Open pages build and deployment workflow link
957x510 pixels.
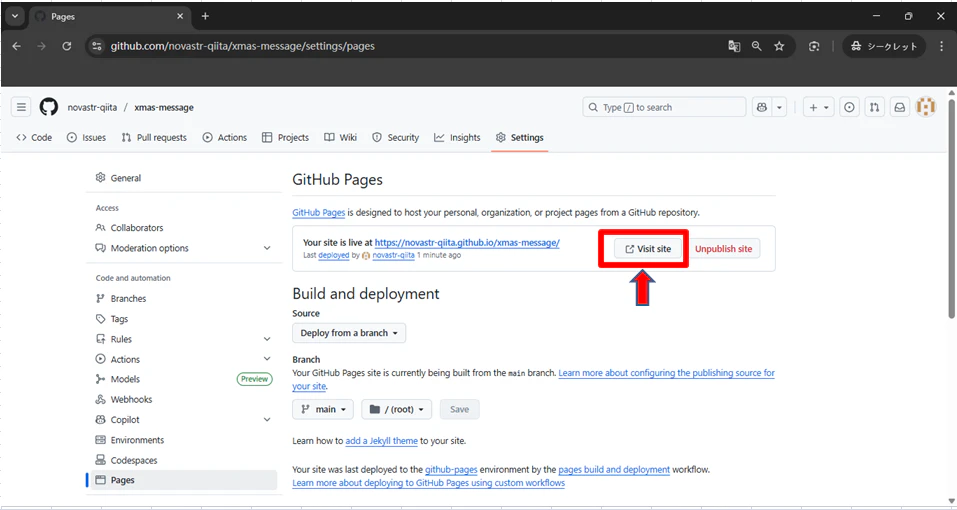coord(614,470)
